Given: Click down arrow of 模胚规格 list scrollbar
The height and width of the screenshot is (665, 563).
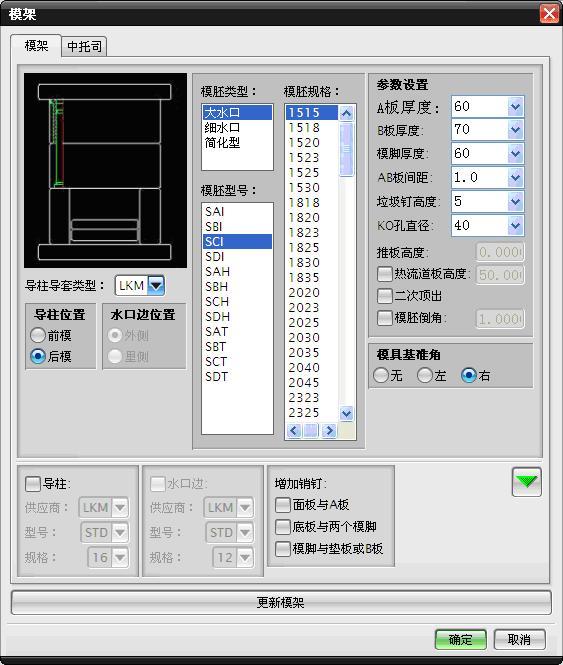Looking at the screenshot, I should [346, 413].
